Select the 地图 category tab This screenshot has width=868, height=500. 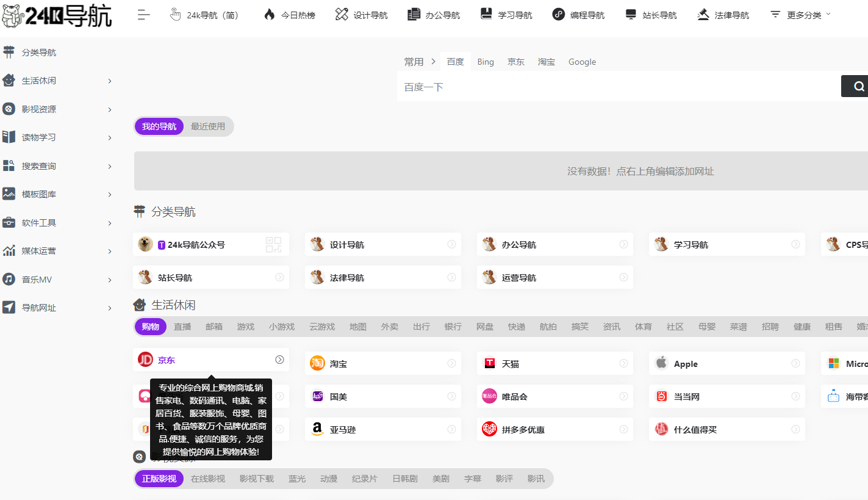tap(358, 327)
